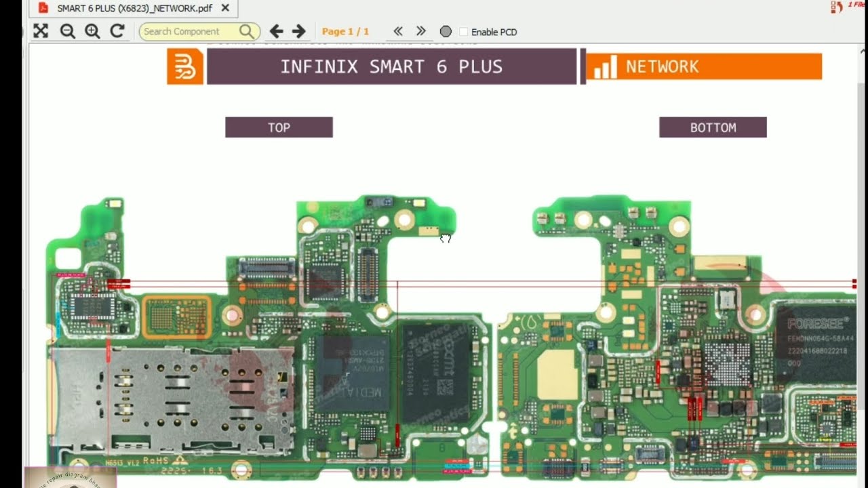Click the PDF file icon in tab
The height and width of the screenshot is (488, 868).
tap(43, 8)
